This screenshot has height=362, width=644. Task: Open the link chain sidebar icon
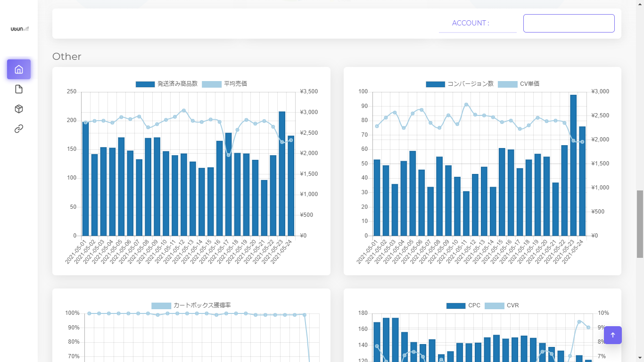19,129
